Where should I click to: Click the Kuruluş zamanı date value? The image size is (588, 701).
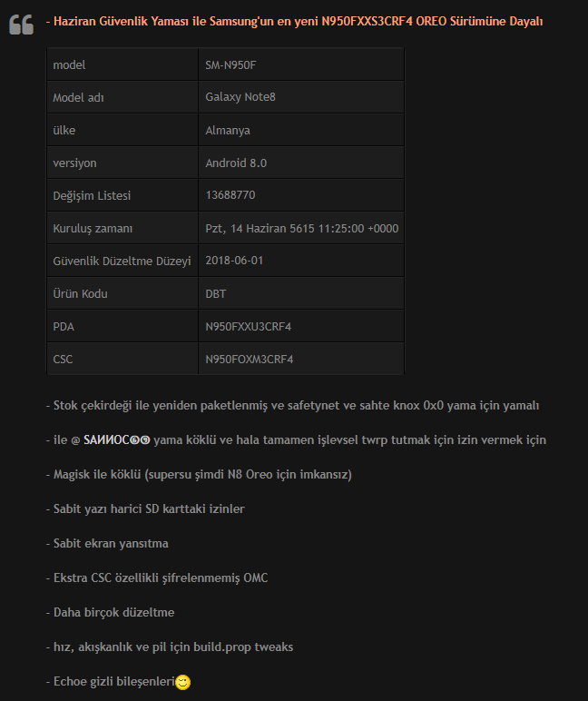click(x=301, y=228)
